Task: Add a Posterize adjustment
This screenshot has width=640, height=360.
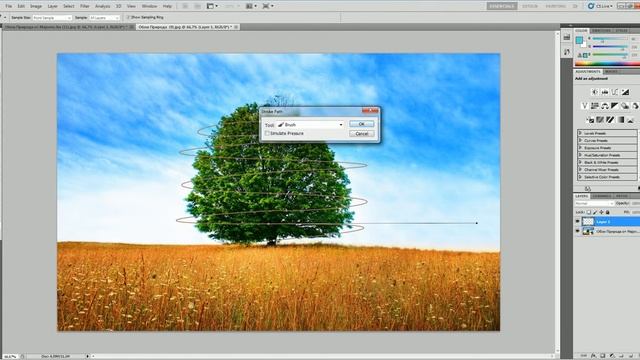Action: pos(600,120)
